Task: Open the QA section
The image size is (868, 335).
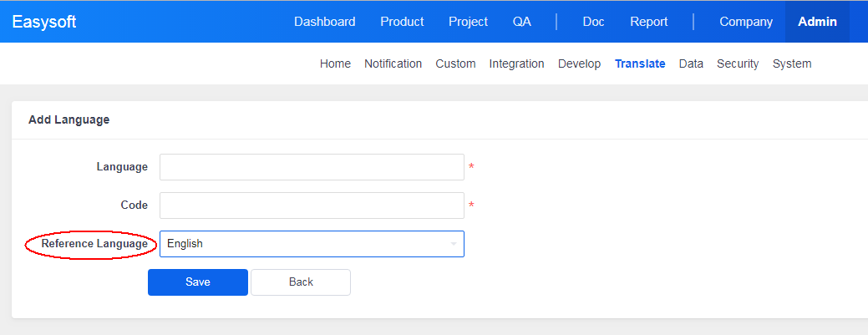Action: point(522,22)
